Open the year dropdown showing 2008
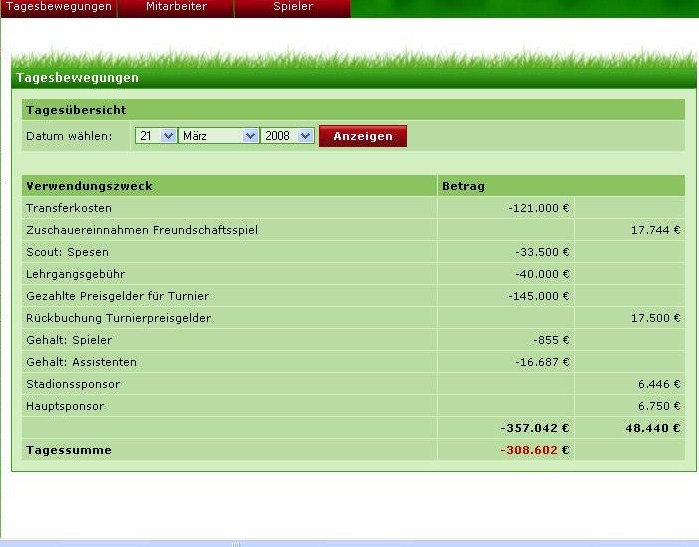The width and height of the screenshot is (699, 547). click(288, 136)
